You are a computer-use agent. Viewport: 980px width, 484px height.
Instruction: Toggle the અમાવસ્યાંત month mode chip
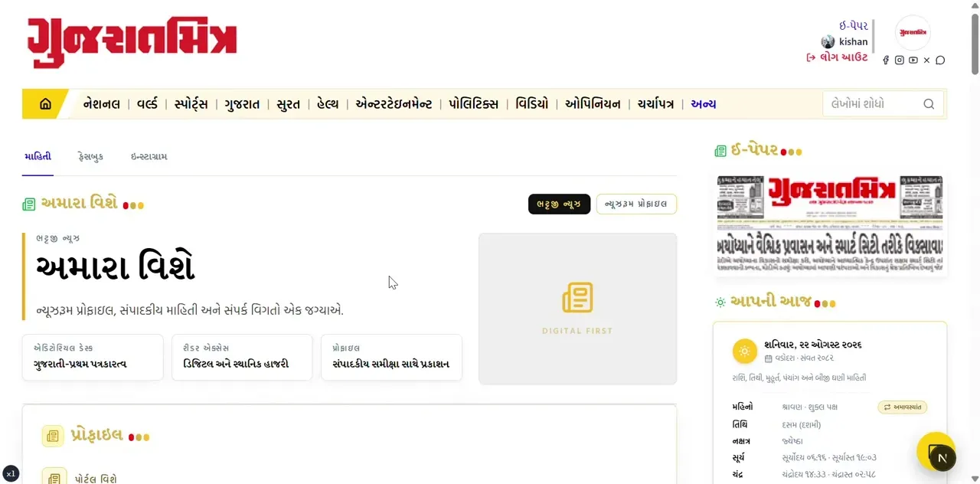[903, 407]
